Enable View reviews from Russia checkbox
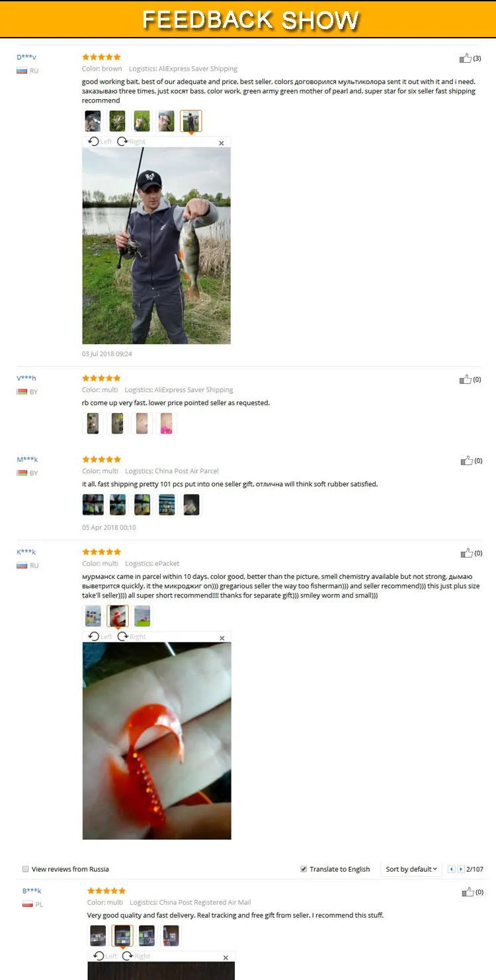Screen dimensions: 496x980 coord(26,869)
